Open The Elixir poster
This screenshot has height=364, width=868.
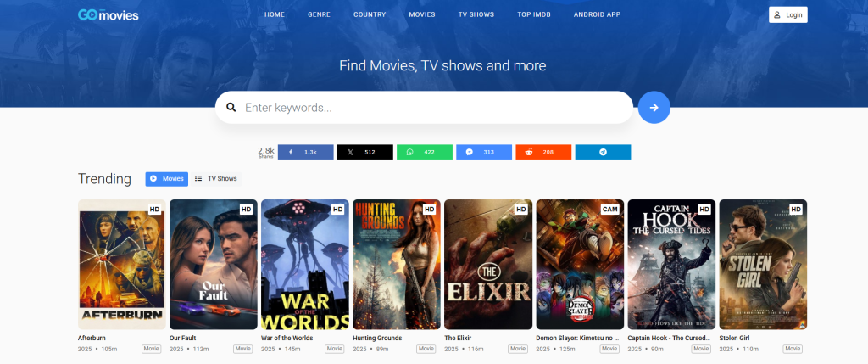coord(488,264)
